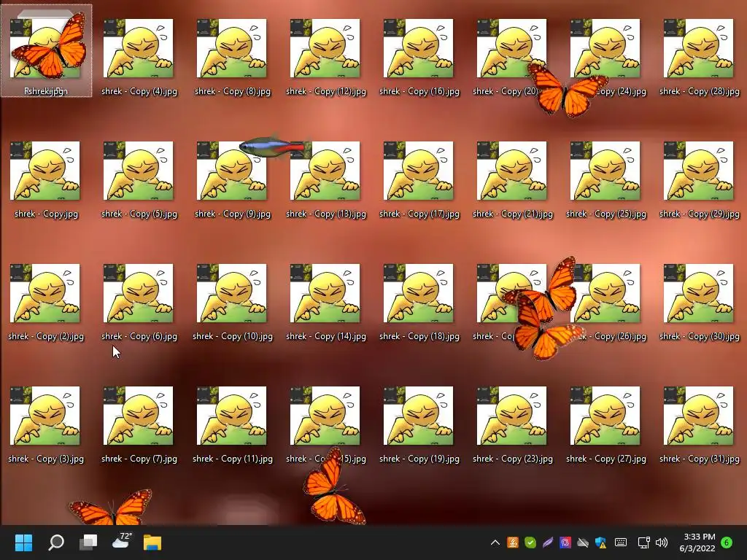This screenshot has width=747, height=560.
Task: Click shrek - Copy (2).jpg thumbnail
Action: click(x=45, y=293)
